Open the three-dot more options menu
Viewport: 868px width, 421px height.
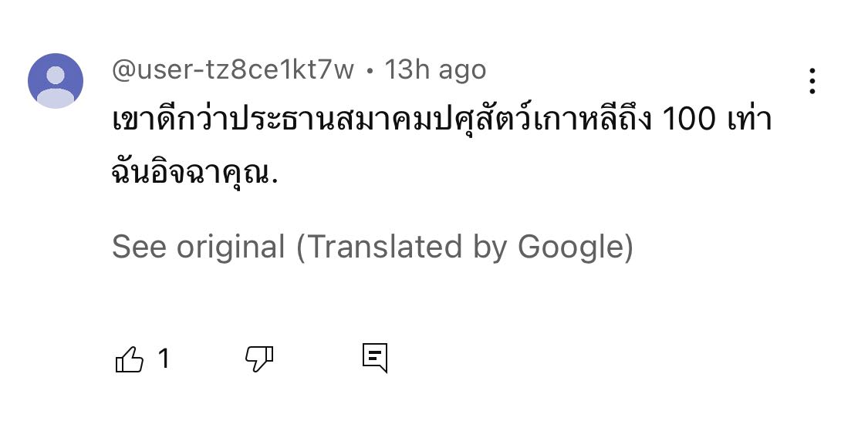812,81
